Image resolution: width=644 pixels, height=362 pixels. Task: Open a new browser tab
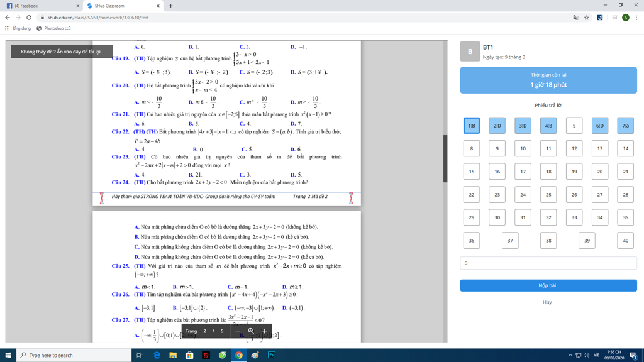171,6
